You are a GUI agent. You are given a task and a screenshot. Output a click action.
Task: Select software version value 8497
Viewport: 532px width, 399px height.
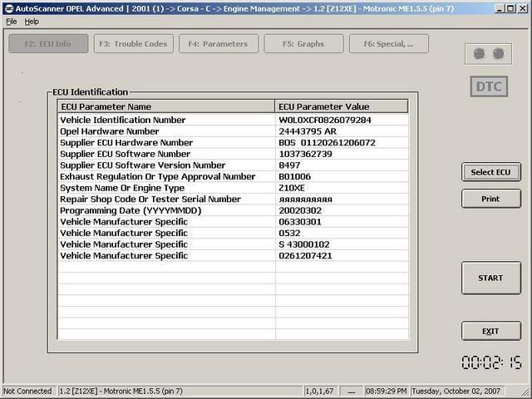289,165
